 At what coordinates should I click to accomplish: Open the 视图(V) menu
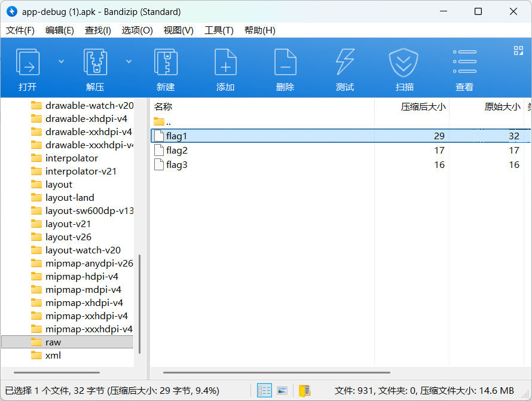[x=179, y=30]
